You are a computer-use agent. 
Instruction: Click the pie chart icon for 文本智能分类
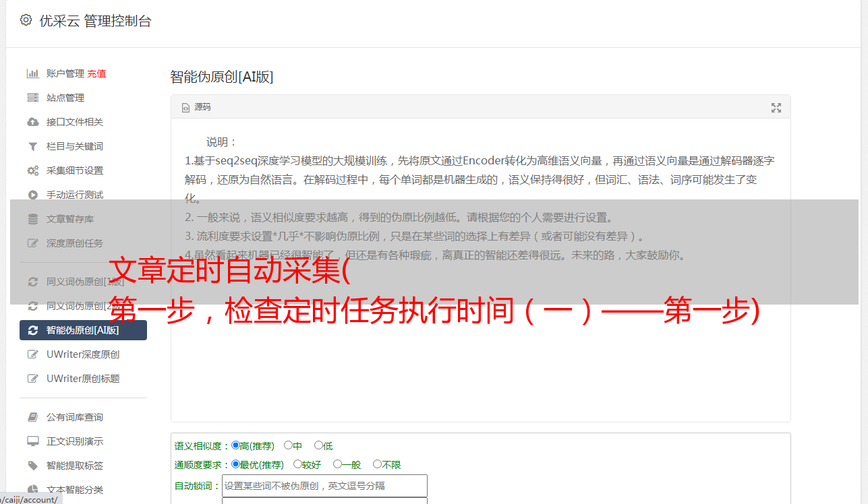(32, 490)
